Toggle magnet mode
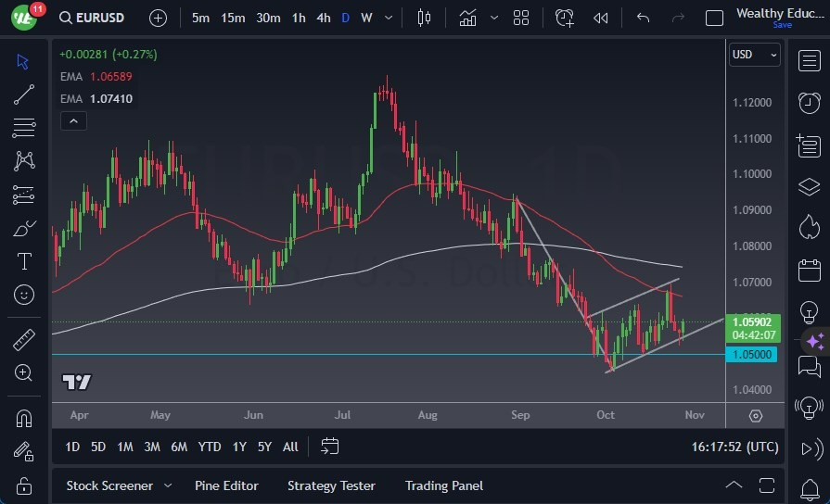The image size is (830, 504). tap(24, 419)
